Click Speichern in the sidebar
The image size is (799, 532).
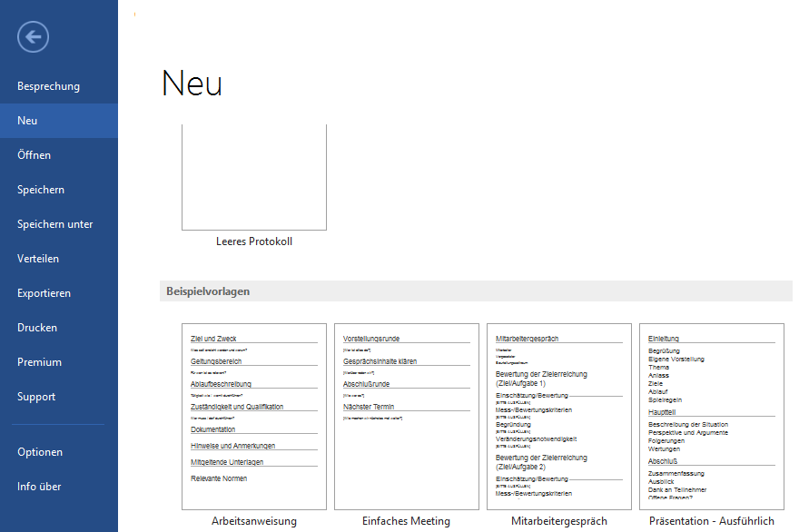[x=41, y=190]
